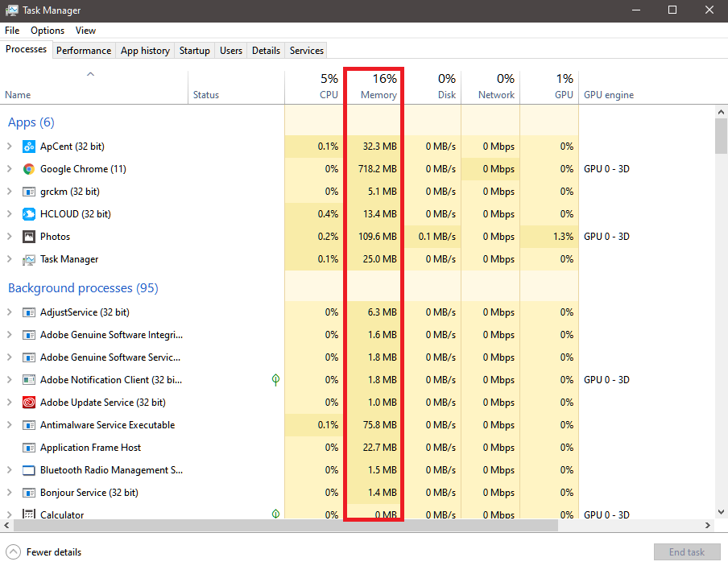Image resolution: width=728 pixels, height=570 pixels.
Task: Switch to the App history tab
Action: [145, 51]
